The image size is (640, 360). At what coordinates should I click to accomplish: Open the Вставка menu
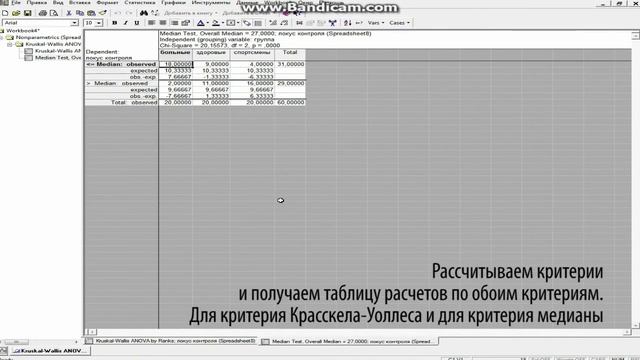(x=80, y=2)
